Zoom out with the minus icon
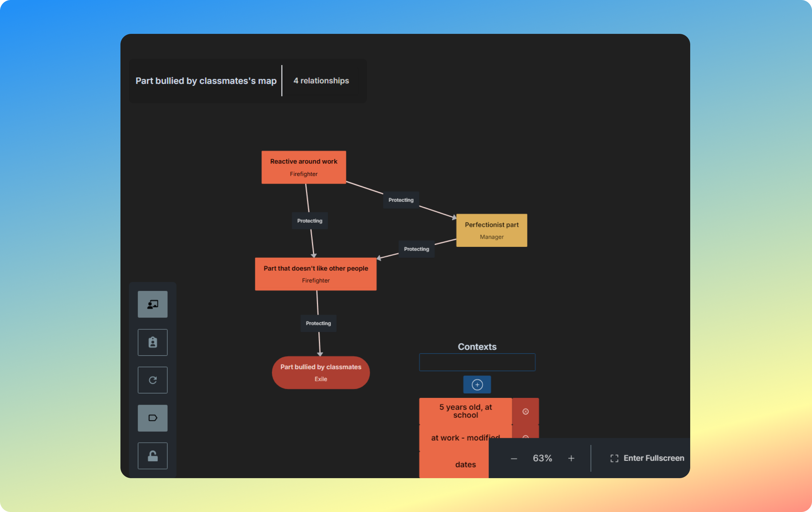The height and width of the screenshot is (512, 812). 514,458
